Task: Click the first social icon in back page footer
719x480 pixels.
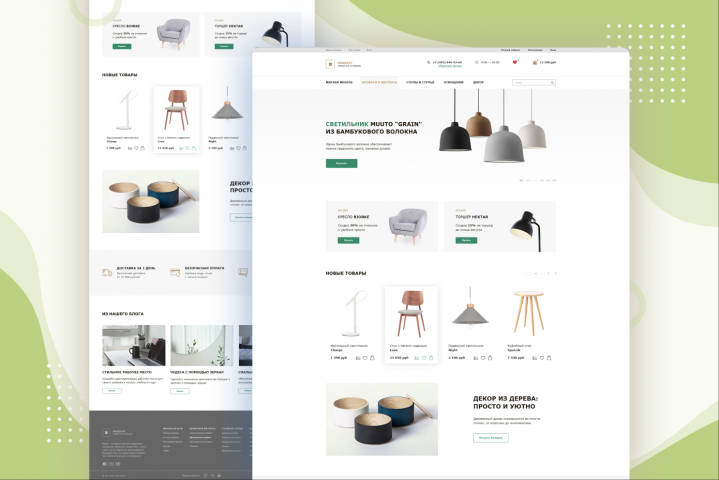Action: 205,475
